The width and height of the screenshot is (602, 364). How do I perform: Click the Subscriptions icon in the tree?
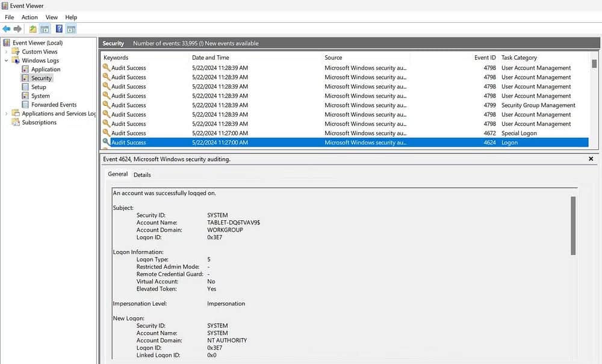point(16,122)
